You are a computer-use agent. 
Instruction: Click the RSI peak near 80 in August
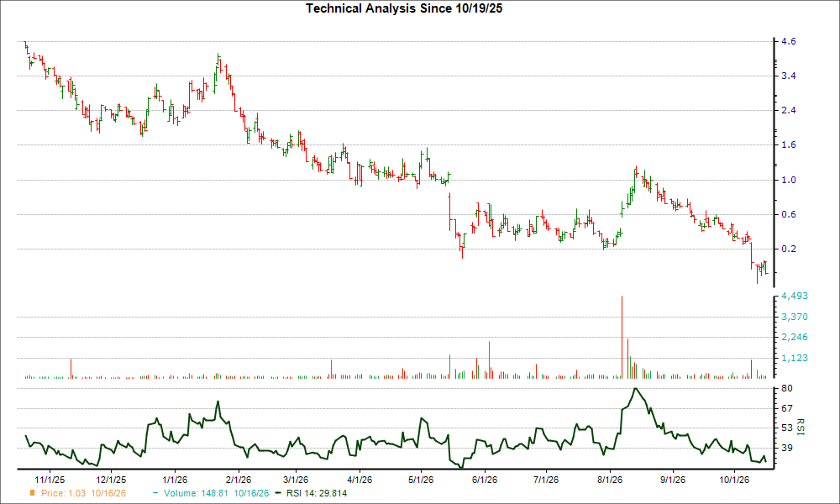coord(635,389)
